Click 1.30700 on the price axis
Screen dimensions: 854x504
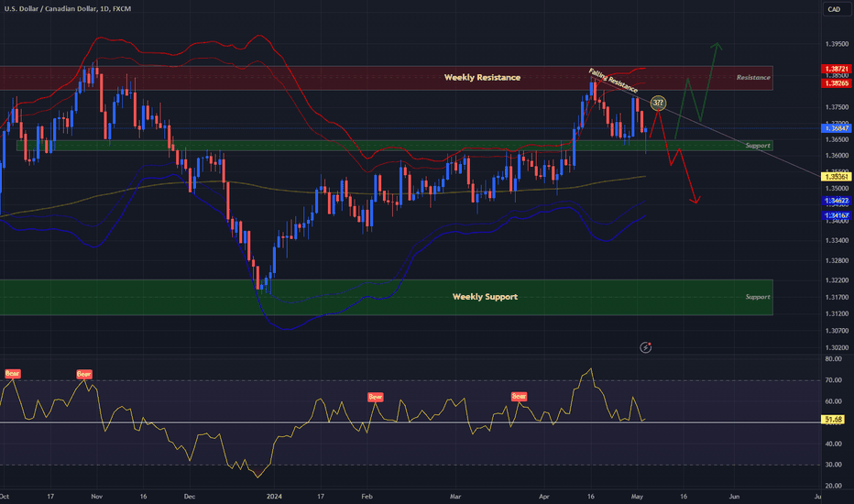pos(837,331)
